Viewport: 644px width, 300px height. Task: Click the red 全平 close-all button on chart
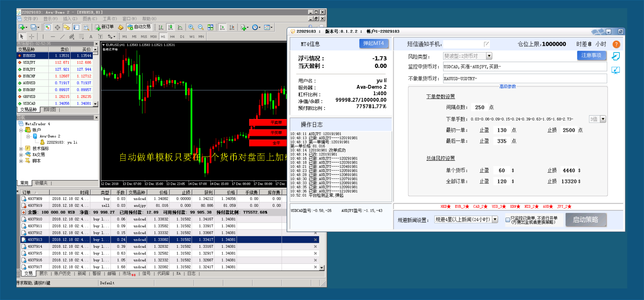pyautogui.click(x=268, y=143)
